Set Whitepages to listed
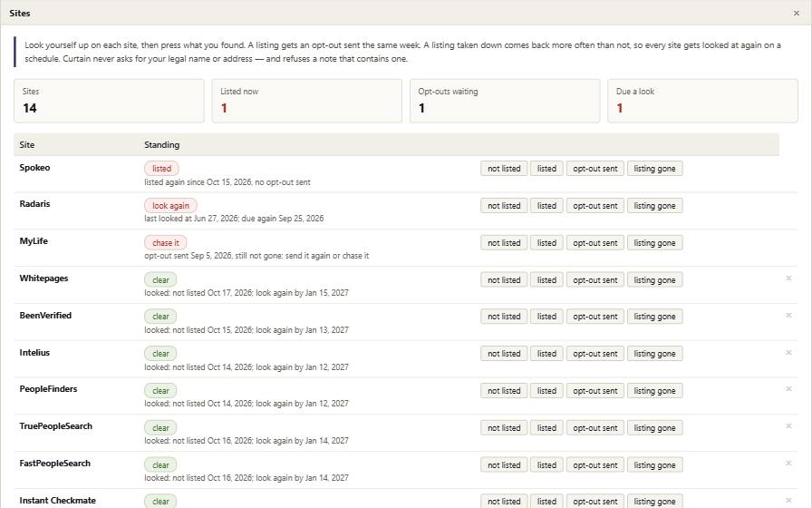This screenshot has height=508, width=812. pyautogui.click(x=546, y=280)
